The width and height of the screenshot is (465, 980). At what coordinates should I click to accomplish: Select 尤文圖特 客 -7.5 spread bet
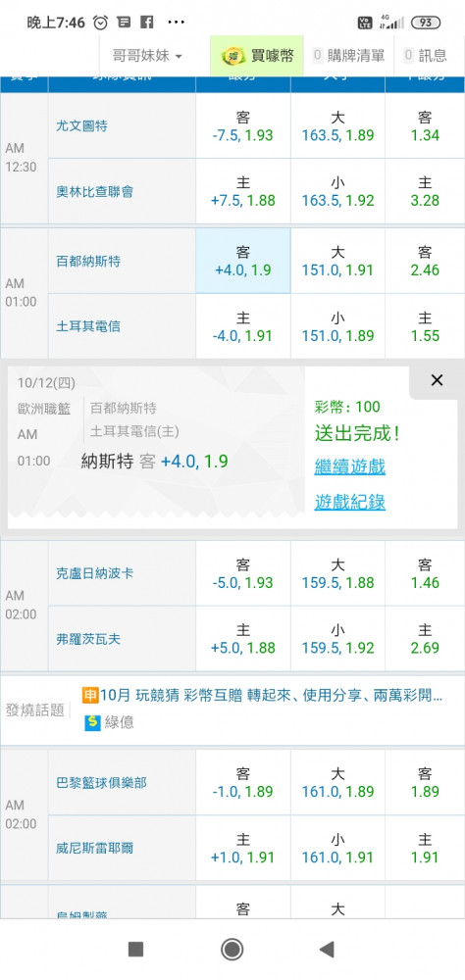[243, 125]
